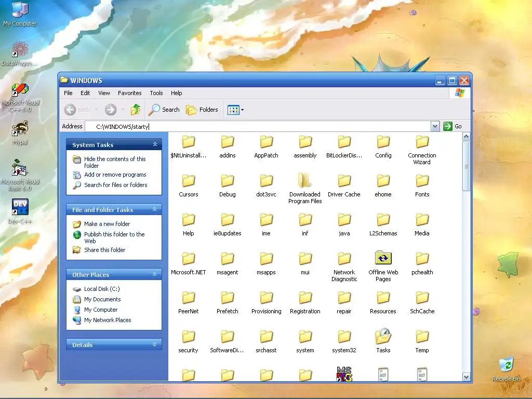Click Publish this folder to the Web
The height and width of the screenshot is (399, 532).
click(114, 237)
